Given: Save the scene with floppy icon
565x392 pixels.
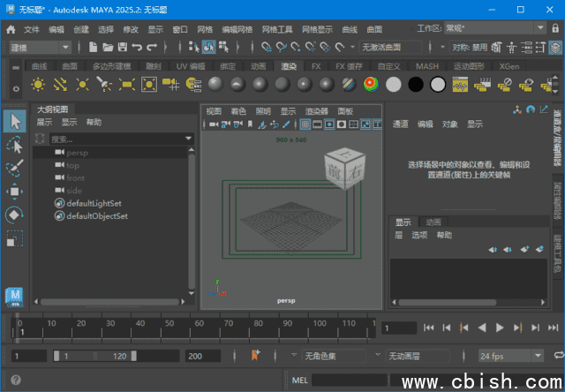Looking at the screenshot, I should 123,47.
